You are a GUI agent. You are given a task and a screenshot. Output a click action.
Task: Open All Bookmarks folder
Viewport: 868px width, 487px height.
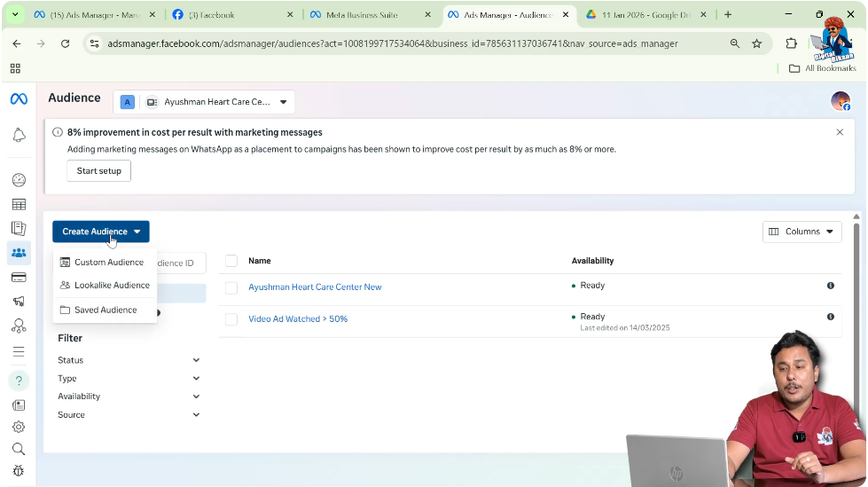pyautogui.click(x=823, y=68)
